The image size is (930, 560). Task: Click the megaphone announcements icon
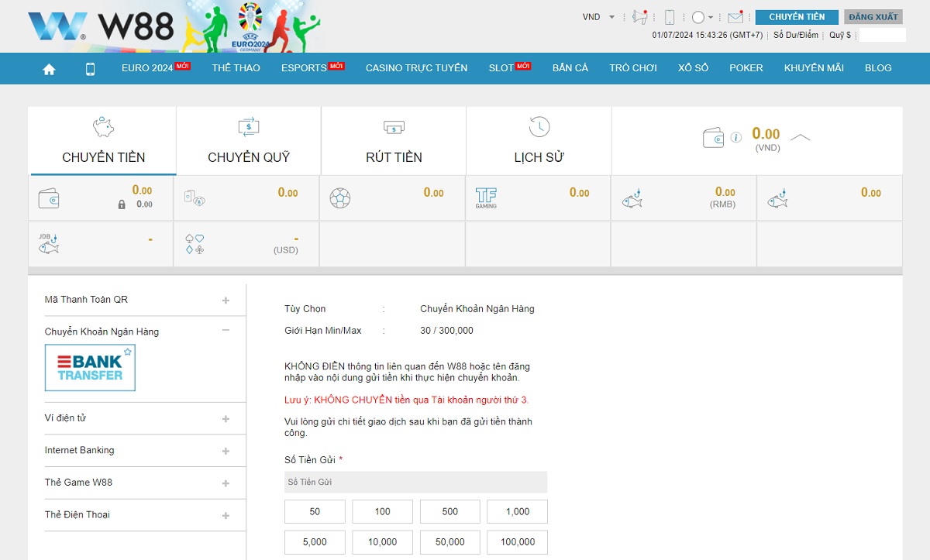pyautogui.click(x=639, y=15)
